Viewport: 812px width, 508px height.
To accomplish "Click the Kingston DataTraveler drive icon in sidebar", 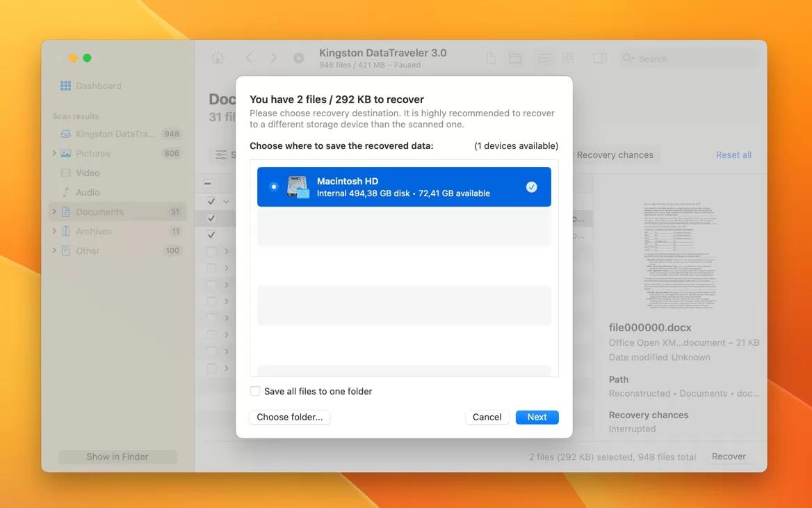I will [x=65, y=134].
